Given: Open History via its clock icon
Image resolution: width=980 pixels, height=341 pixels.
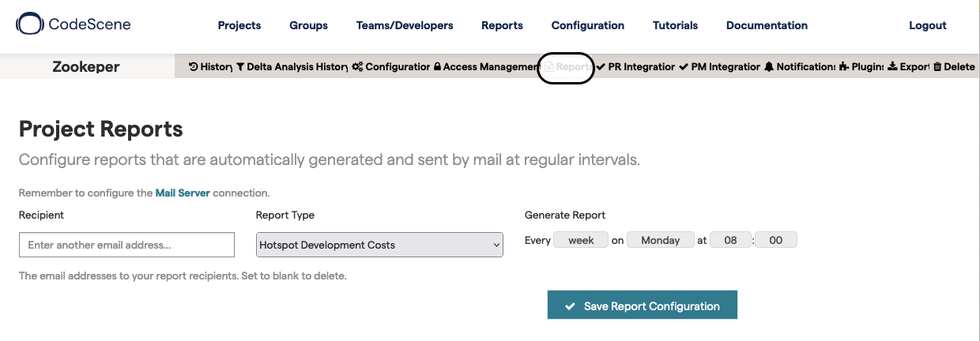Looking at the screenshot, I should [x=194, y=67].
